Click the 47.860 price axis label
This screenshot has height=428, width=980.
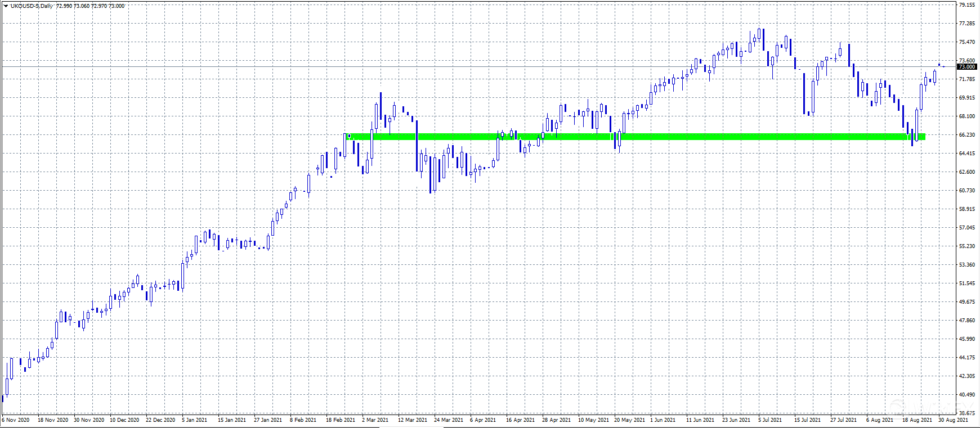tap(967, 321)
